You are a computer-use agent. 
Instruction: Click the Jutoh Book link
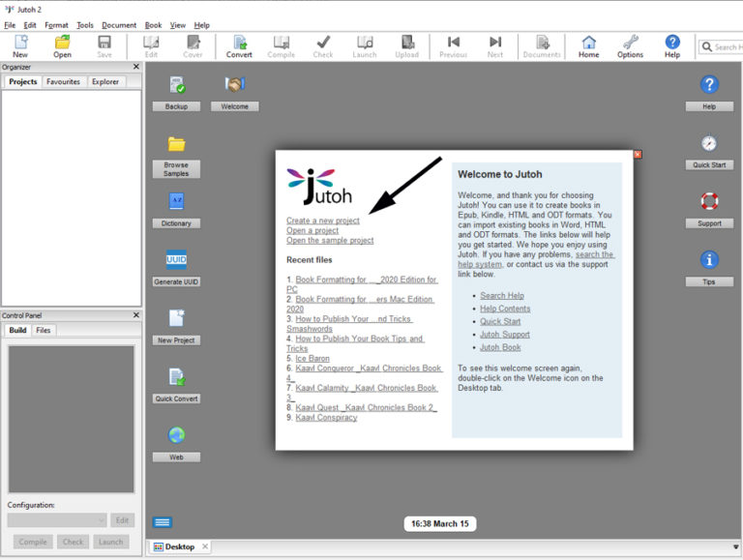pyautogui.click(x=500, y=347)
